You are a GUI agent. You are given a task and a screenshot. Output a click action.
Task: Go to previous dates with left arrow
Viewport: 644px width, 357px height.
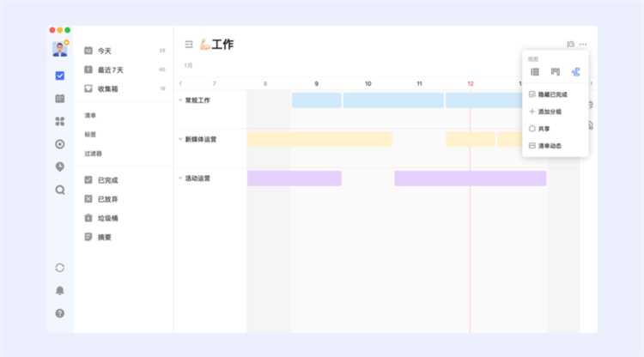pos(180,83)
